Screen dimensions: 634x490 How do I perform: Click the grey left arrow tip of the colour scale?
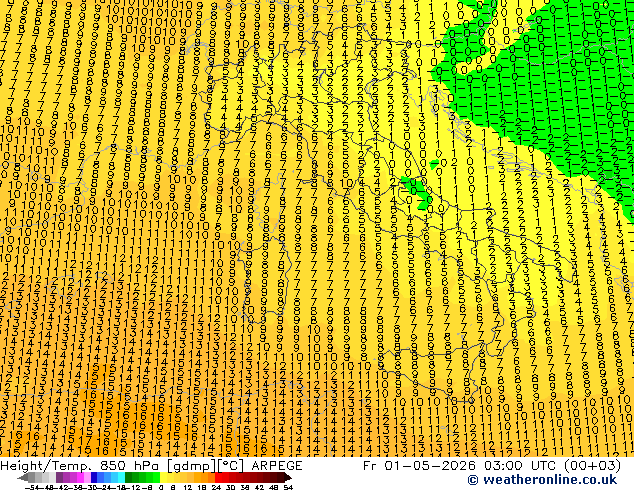pyautogui.click(x=22, y=478)
